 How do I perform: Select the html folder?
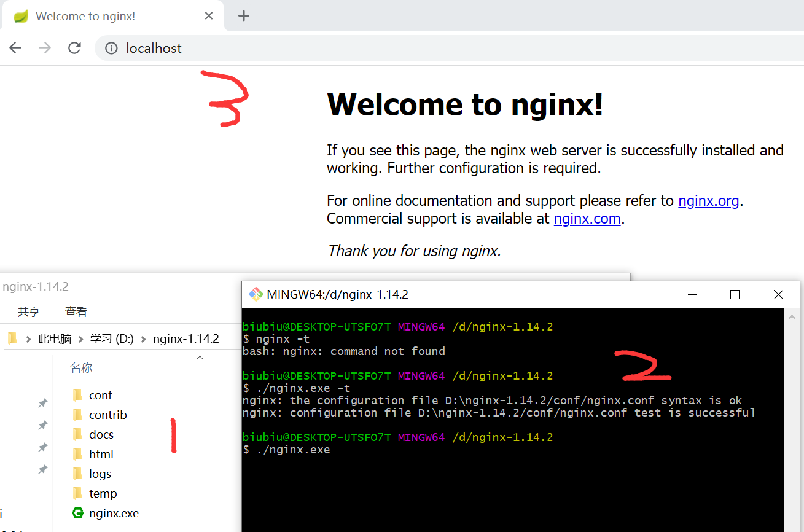tap(101, 454)
